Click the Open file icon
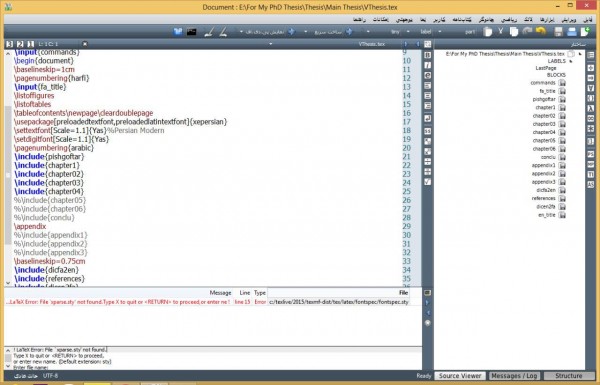The width and height of the screenshot is (600, 385). pos(572,32)
